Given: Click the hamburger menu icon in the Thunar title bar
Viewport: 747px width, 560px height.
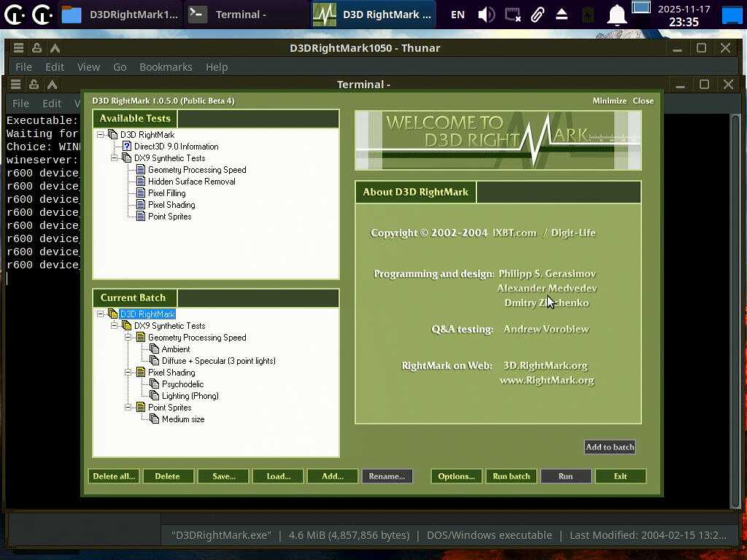Looking at the screenshot, I should (18, 47).
